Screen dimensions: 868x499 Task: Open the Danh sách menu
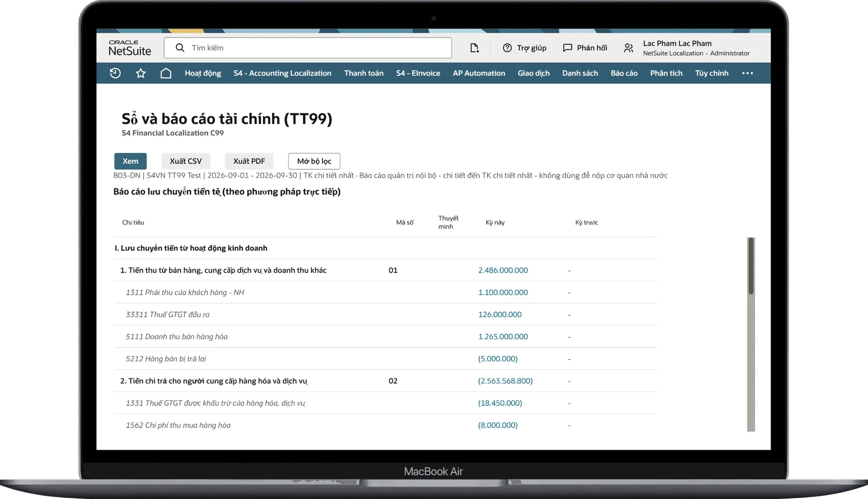580,73
